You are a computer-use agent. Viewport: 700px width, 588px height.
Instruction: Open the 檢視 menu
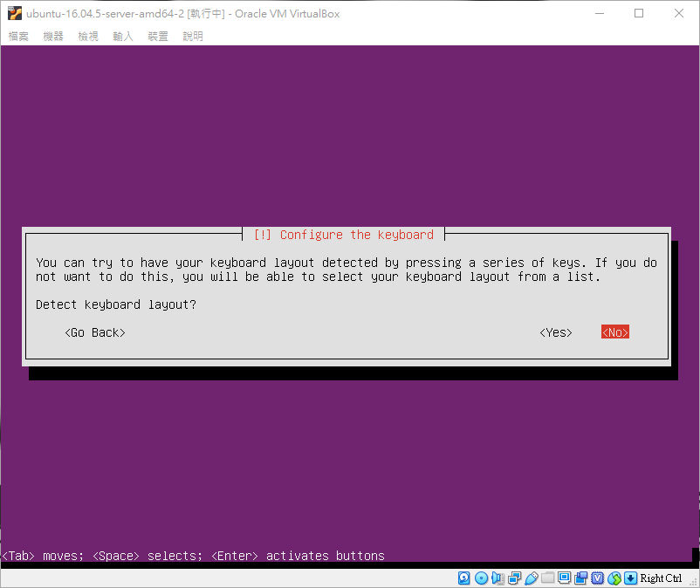tap(88, 36)
